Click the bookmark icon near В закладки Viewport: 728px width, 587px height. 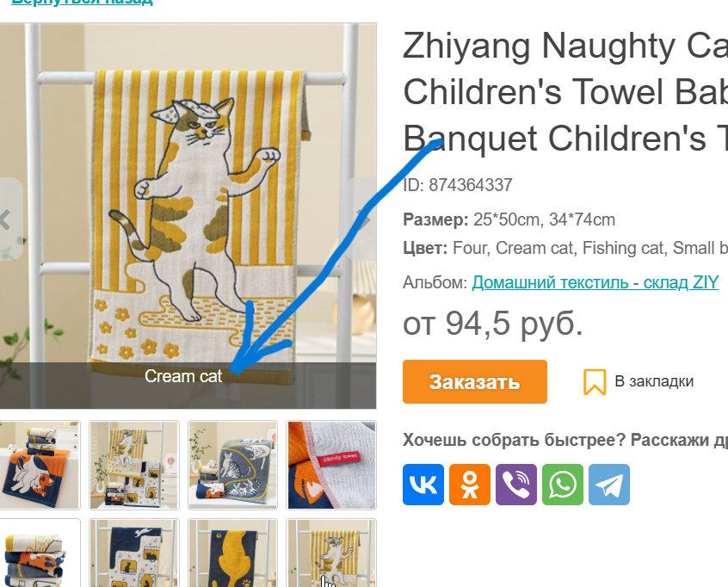pos(595,382)
